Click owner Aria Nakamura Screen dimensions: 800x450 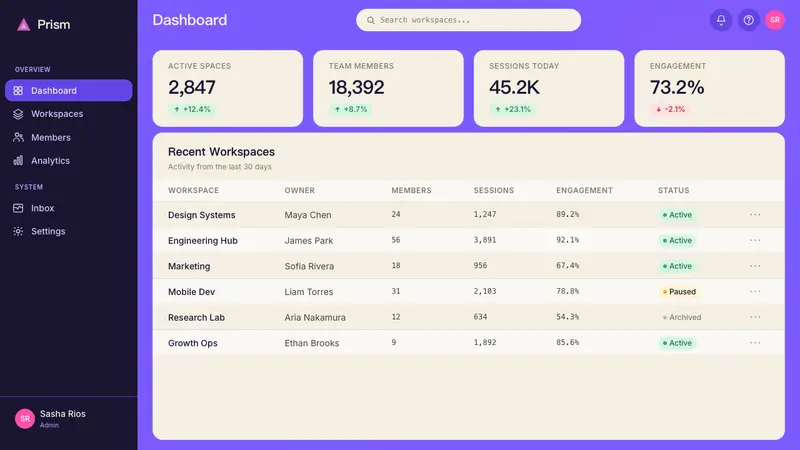click(x=315, y=317)
